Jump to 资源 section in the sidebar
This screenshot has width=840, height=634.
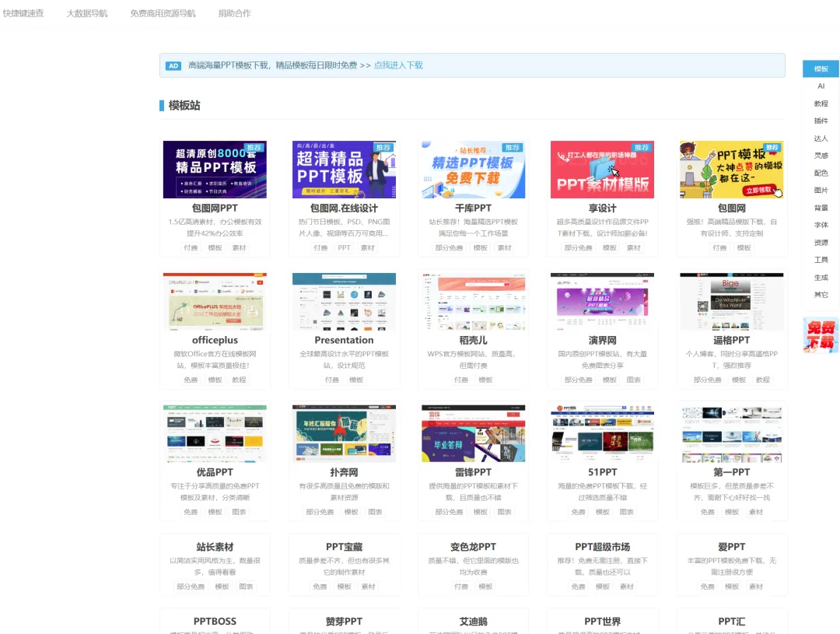821,243
